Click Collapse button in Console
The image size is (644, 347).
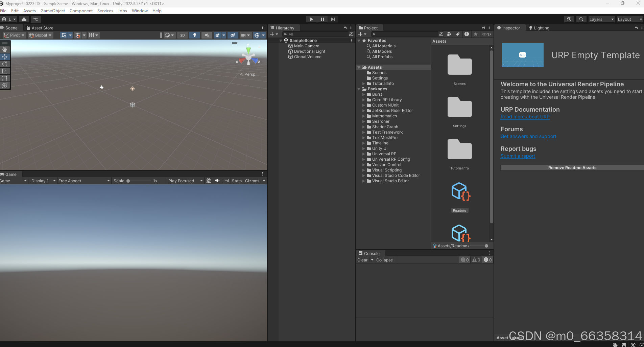[384, 260]
